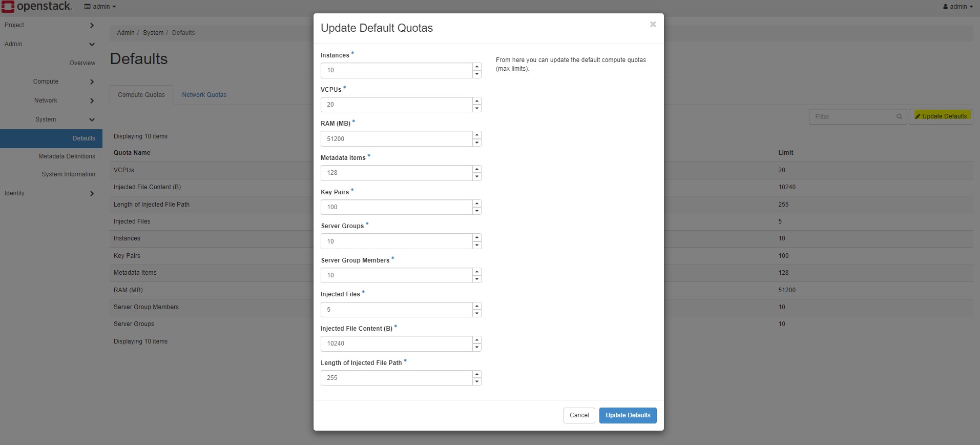The height and width of the screenshot is (445, 980).
Task: Decrease Length of Injected File Path value
Action: pos(477,382)
